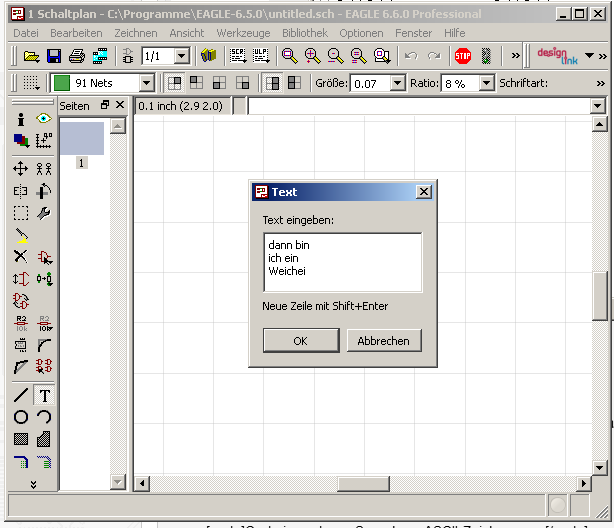
Task: Open a file with the folder icon
Action: click(31, 56)
